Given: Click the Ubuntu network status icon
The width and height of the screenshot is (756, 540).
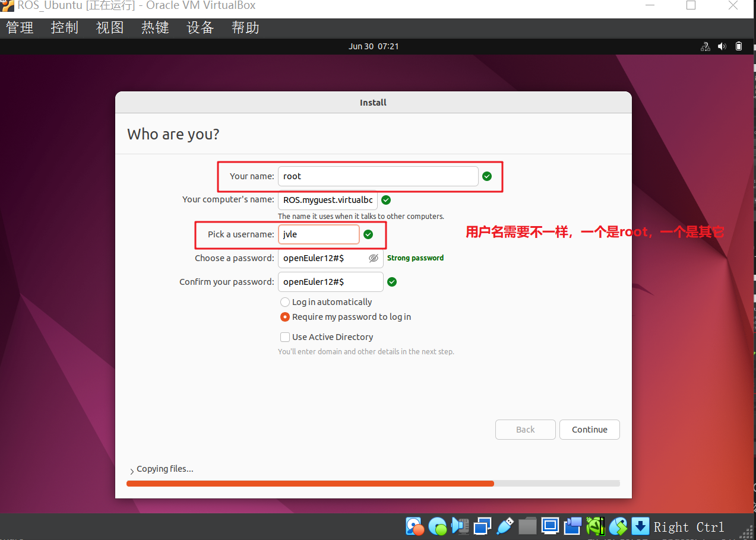Looking at the screenshot, I should point(705,46).
